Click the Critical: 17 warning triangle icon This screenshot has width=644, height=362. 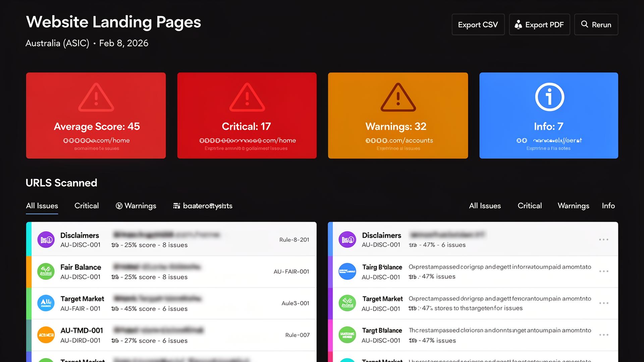click(247, 97)
